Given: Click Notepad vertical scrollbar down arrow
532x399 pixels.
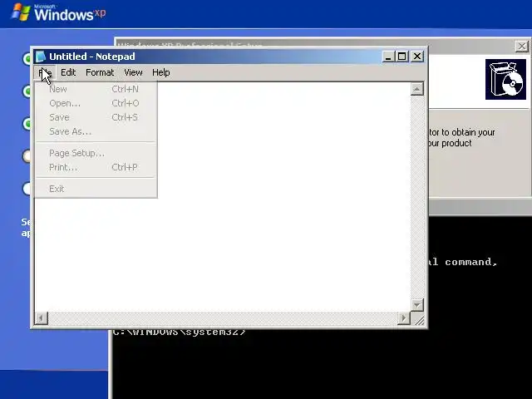Looking at the screenshot, I should [417, 305].
